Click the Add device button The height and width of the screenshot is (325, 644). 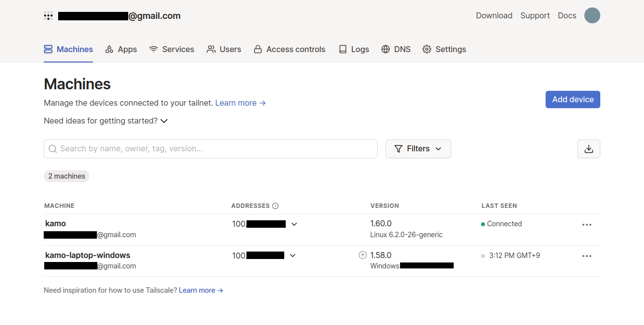click(x=573, y=99)
